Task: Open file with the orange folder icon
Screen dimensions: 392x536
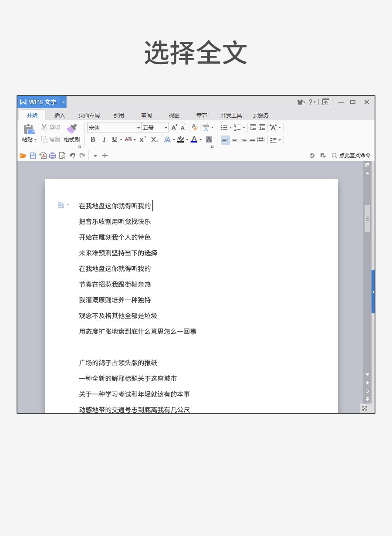Action: point(23,156)
